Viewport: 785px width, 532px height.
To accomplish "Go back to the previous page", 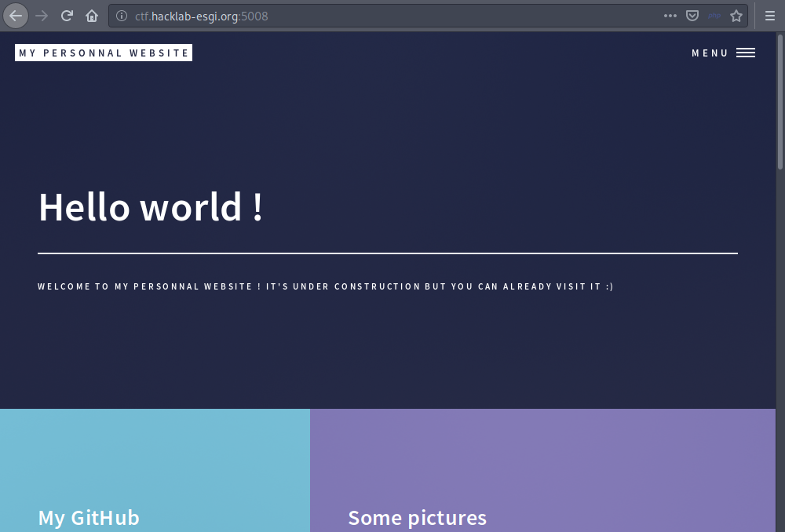I will (x=16, y=16).
